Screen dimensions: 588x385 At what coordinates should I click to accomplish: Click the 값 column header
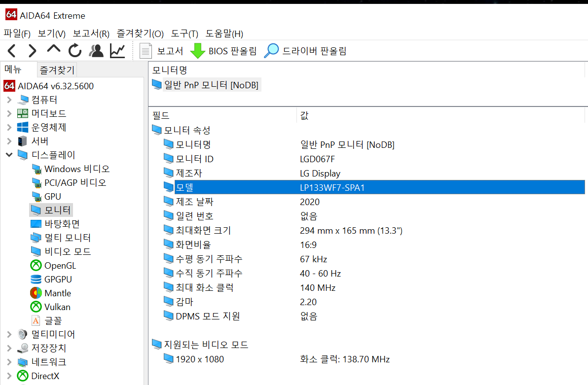point(441,115)
